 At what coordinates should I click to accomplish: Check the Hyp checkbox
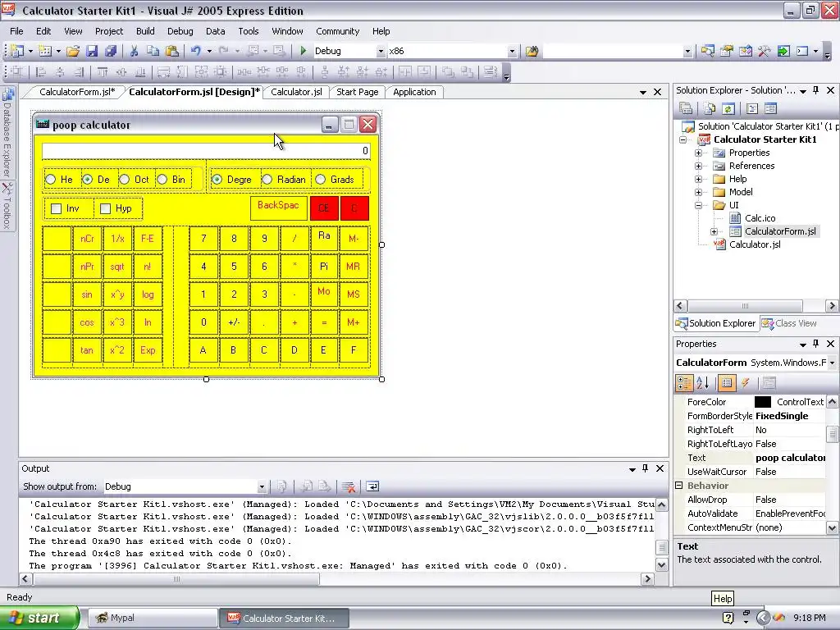(106, 208)
